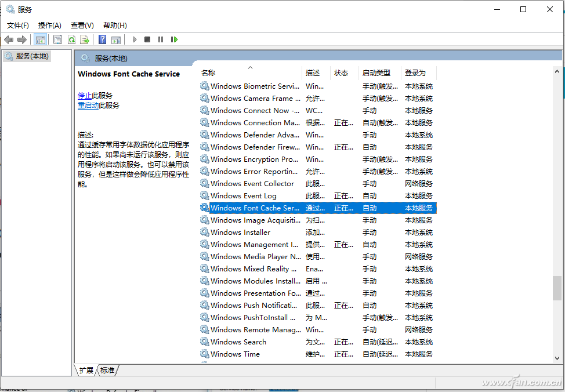This screenshot has height=392, width=565.
Task: Select Windows Modules Installer row
Action: pyautogui.click(x=318, y=281)
